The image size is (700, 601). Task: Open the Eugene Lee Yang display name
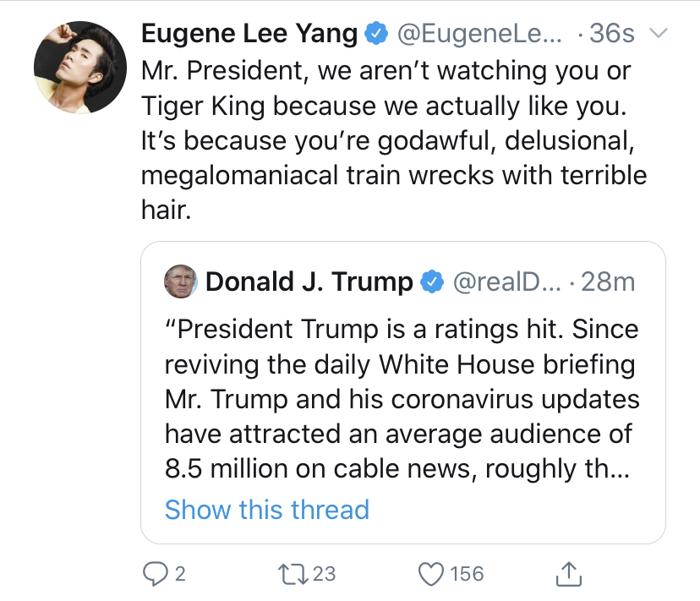click(249, 34)
